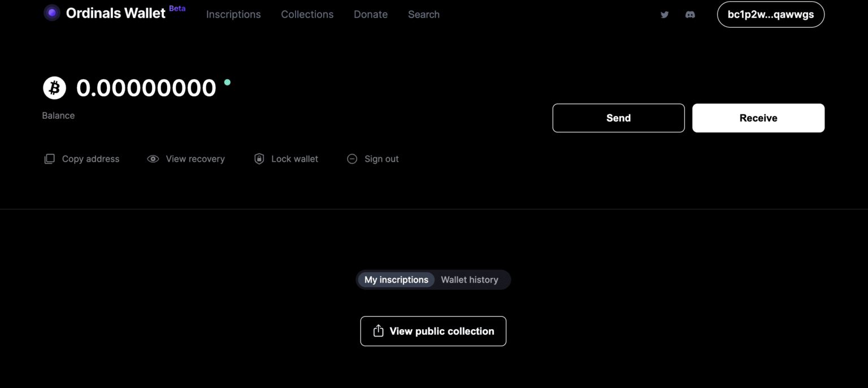
Task: Click the View public collection label
Action: tap(442, 331)
